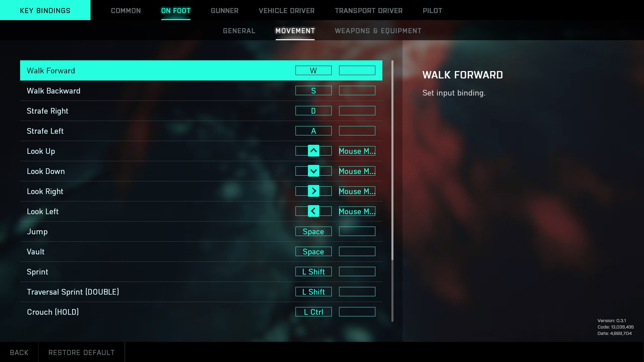This screenshot has height=362, width=644.
Task: Select the WEAPONS & EQUIPMENT sub-tab
Action: (378, 31)
